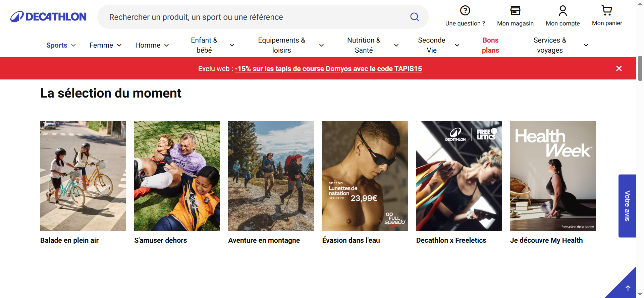
Task: Click the Votre avis feedback tab
Action: click(627, 206)
